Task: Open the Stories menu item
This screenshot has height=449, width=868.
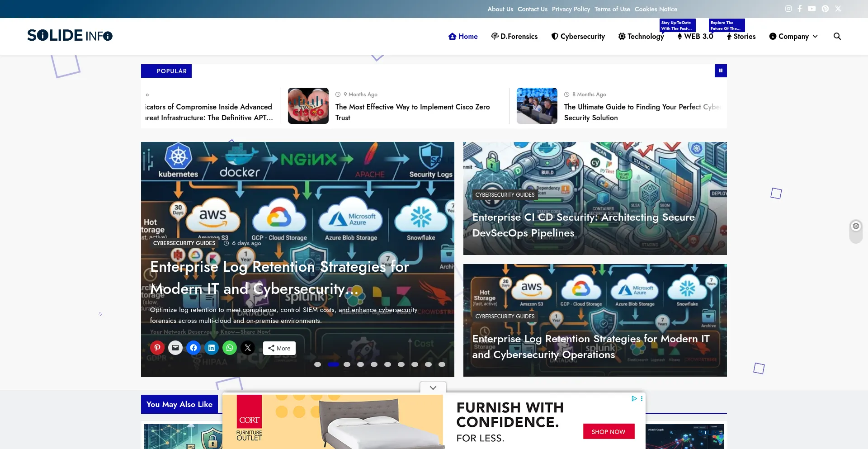Action: click(741, 36)
